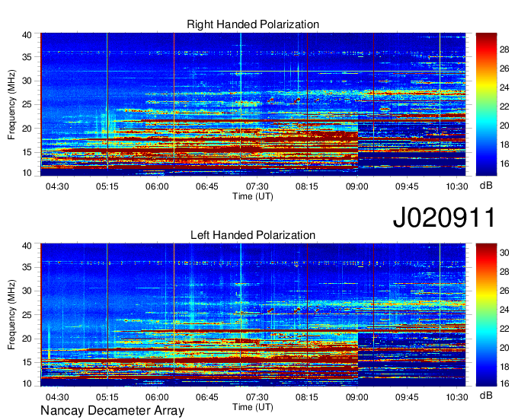The width and height of the screenshot is (518, 420).
Task: Select the 30 value on the Left Handed colorbar
Action: pyautogui.click(x=504, y=253)
